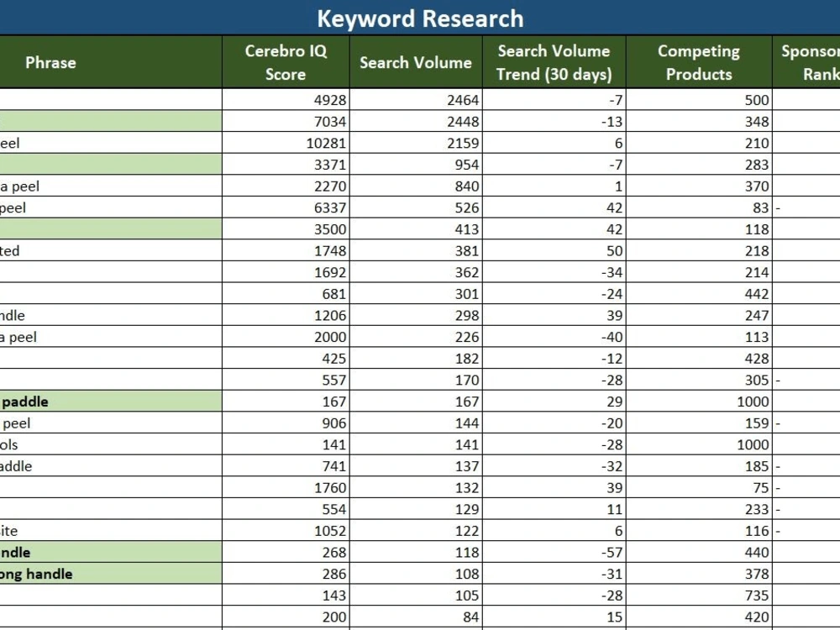Click Cerebro IQ Score cell 3500
The image size is (840, 630).
tap(286, 229)
